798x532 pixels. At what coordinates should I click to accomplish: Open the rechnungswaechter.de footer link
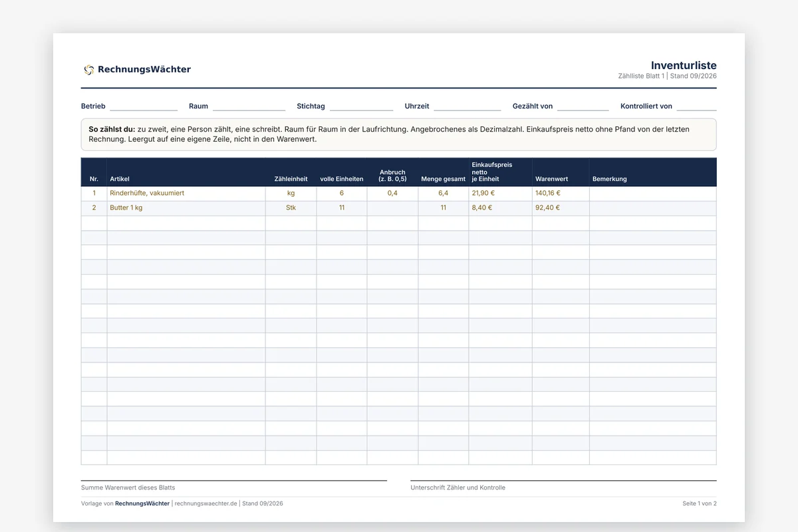(x=206, y=503)
